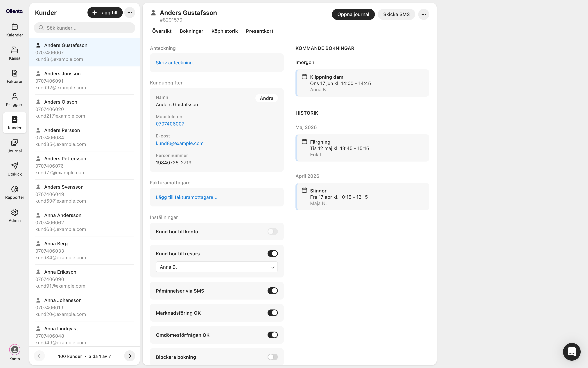Click Lägg till customer button
588x368 pixels.
tap(105, 12)
